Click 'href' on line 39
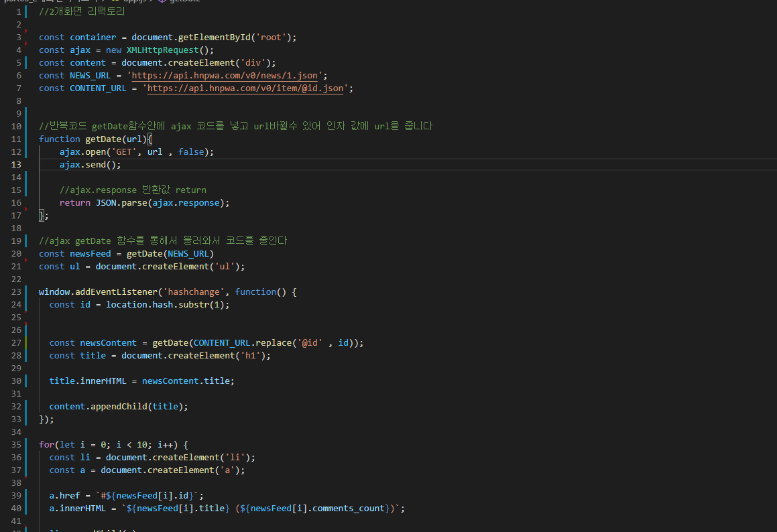The width and height of the screenshot is (777, 532). pyautogui.click(x=69, y=496)
